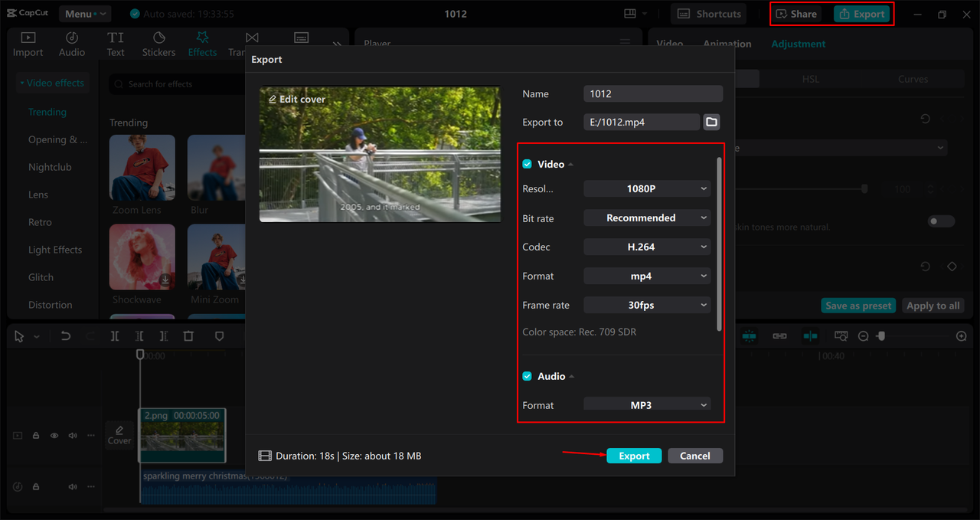Mute the video track speaker icon

[73, 436]
